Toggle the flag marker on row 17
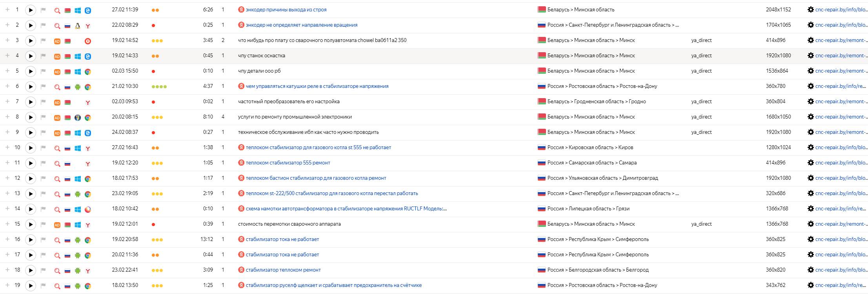This screenshot has height=294, width=868. pyautogui.click(x=44, y=255)
